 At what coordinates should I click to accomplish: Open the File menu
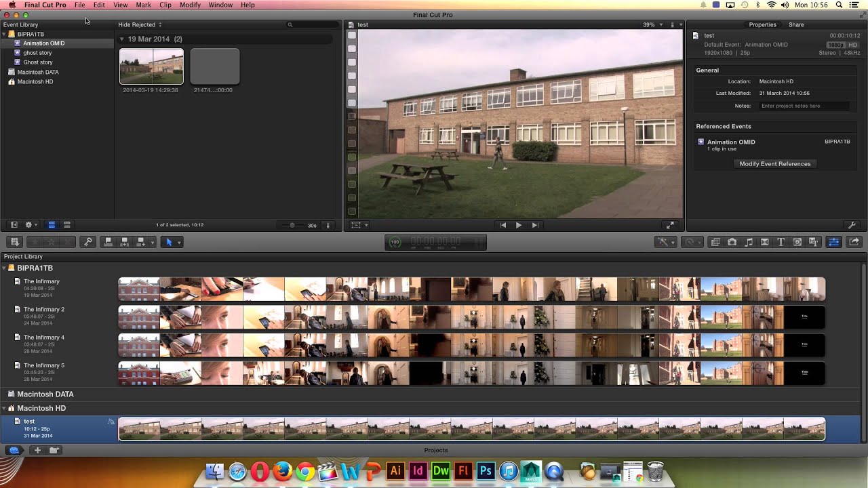coord(80,5)
